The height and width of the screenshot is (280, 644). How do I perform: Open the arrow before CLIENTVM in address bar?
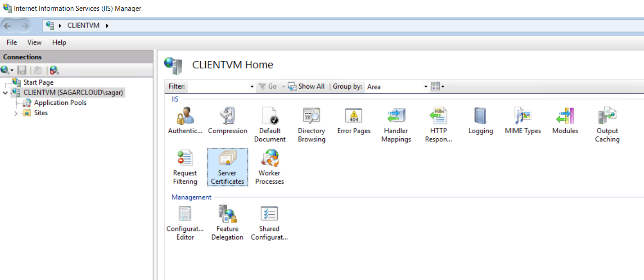(x=60, y=26)
